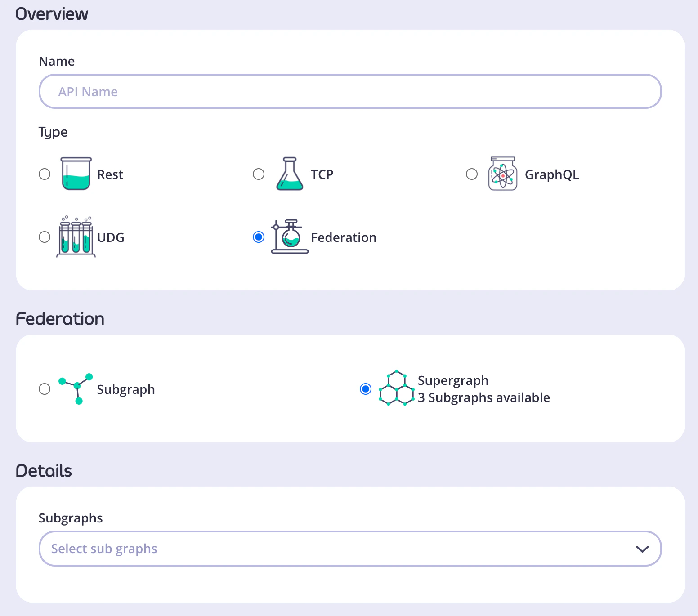This screenshot has height=616, width=698.
Task: Click the Supergraph option label
Action: click(453, 380)
